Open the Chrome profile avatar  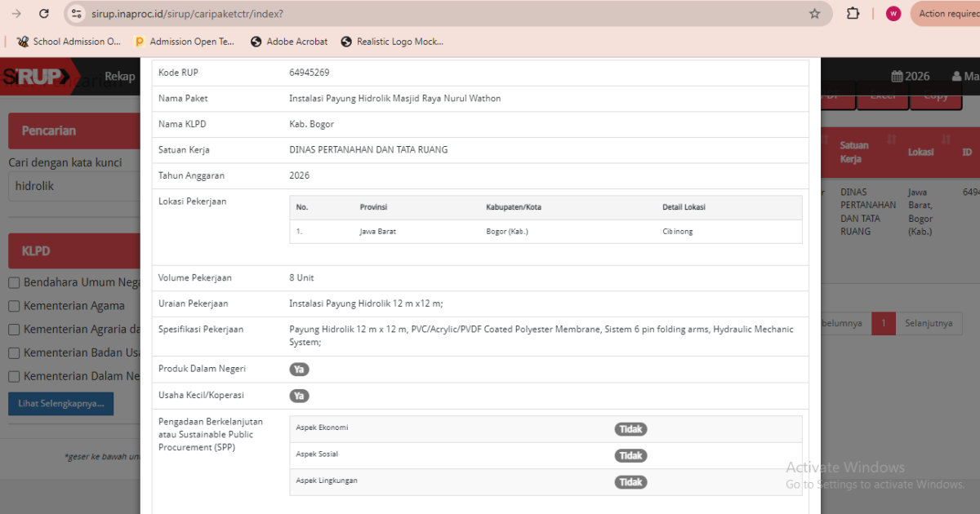tap(893, 14)
